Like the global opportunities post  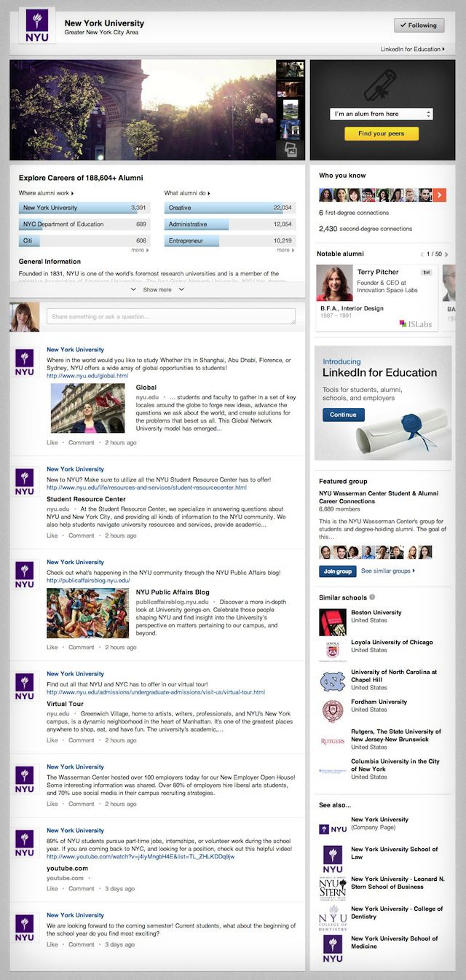pos(52,442)
